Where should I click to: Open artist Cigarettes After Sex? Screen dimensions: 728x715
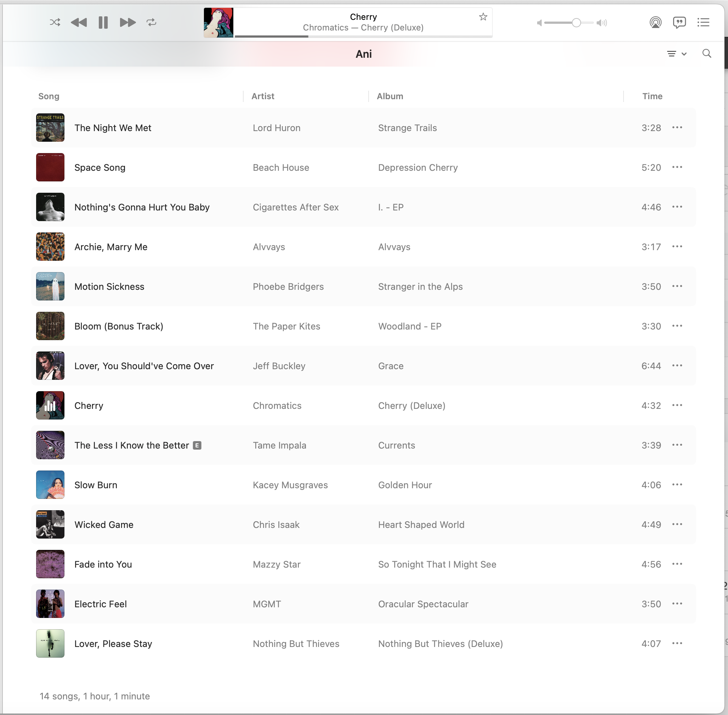click(x=296, y=207)
